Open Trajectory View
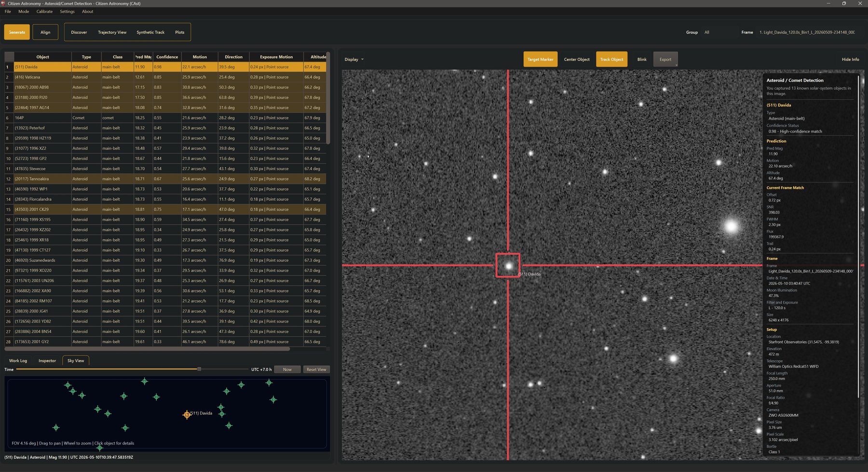 [x=112, y=32]
